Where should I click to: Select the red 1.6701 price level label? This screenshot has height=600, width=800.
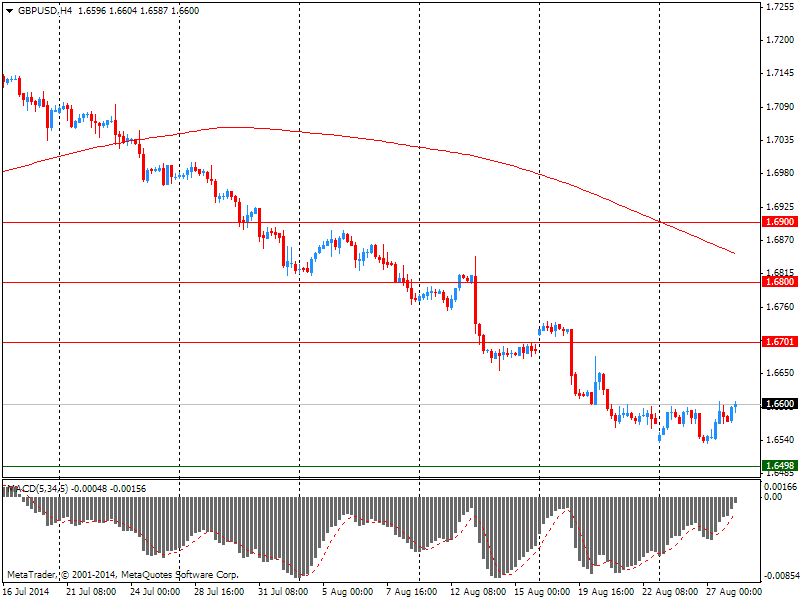780,342
